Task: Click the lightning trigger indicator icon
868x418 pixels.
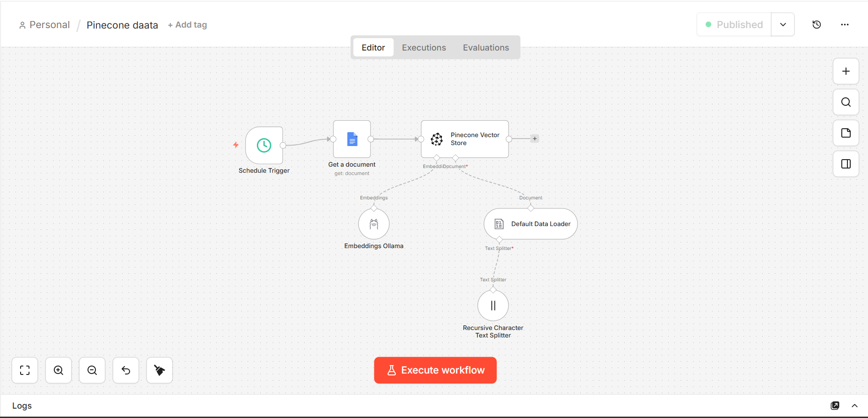Action: tap(236, 145)
